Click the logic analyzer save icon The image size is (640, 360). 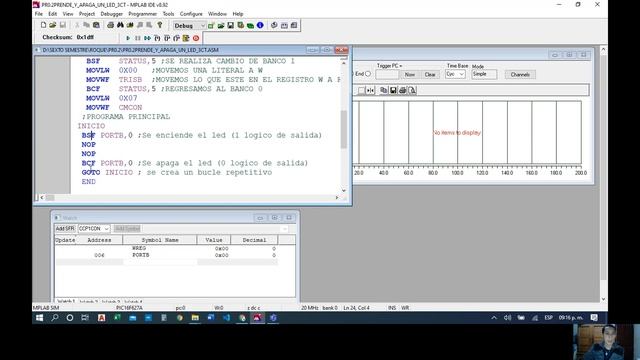point(393,90)
